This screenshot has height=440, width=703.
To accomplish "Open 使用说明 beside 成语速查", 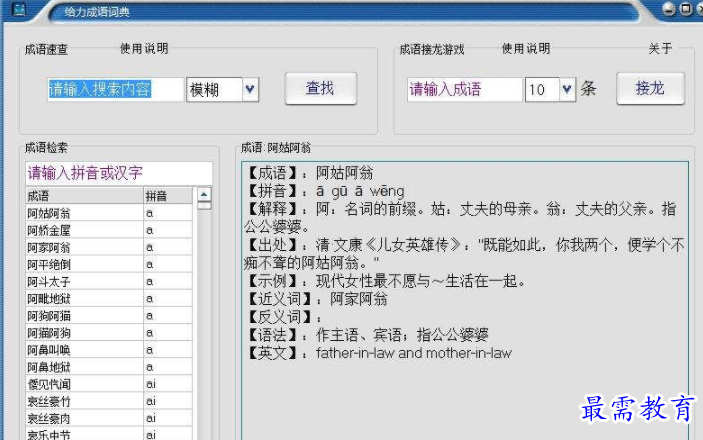I will pyautogui.click(x=144, y=48).
